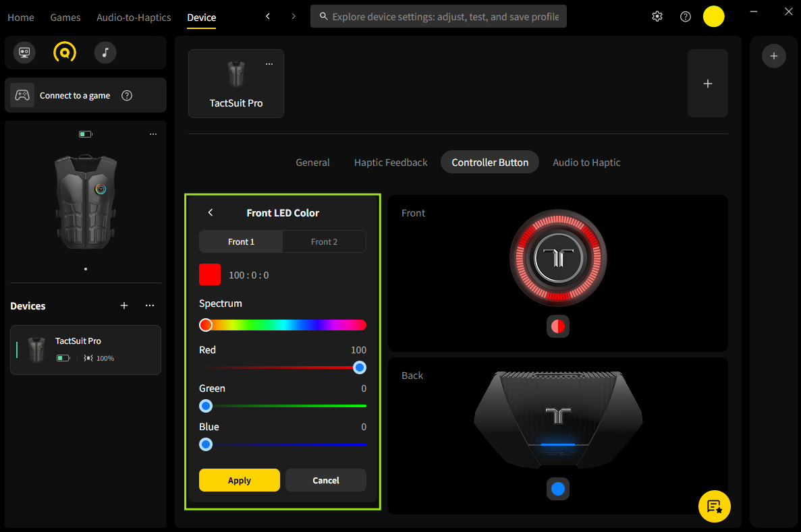Viewport: 801px width, 532px height.
Task: Apply the LED color changes
Action: click(240, 480)
